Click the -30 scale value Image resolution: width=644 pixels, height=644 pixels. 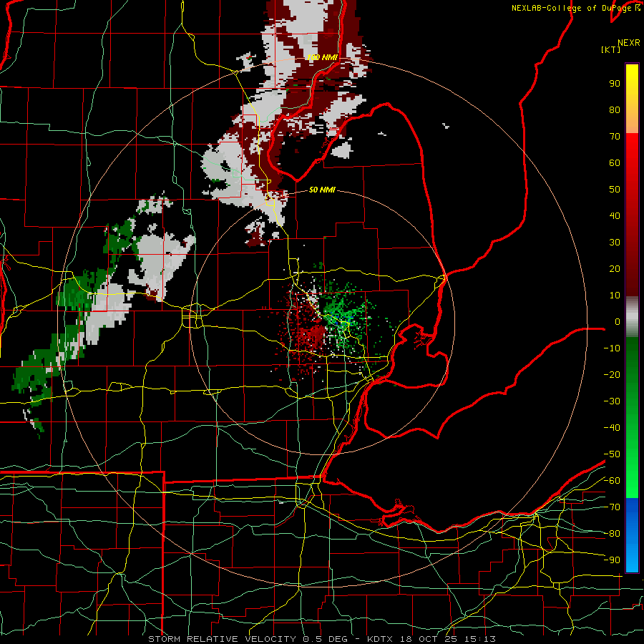coord(612,401)
